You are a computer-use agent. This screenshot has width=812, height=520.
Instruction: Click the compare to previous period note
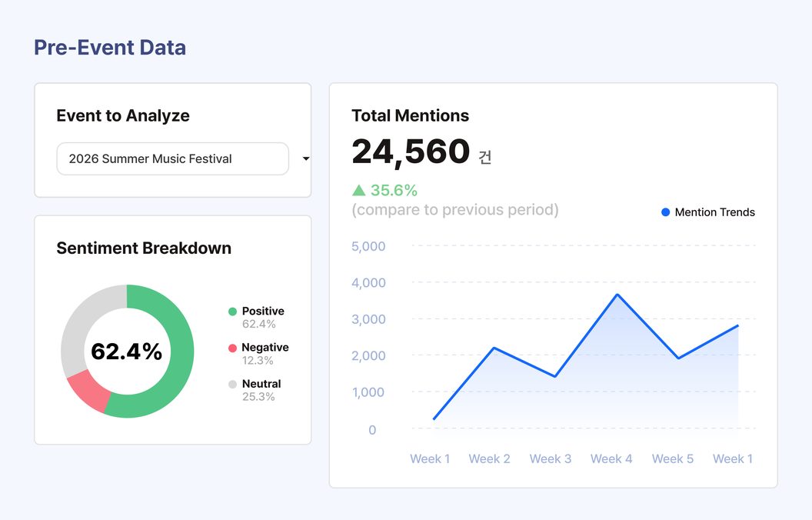click(x=455, y=210)
